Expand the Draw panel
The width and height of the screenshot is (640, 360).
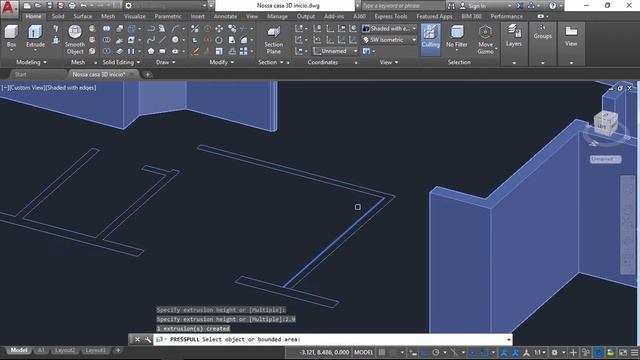pyautogui.click(x=165, y=62)
